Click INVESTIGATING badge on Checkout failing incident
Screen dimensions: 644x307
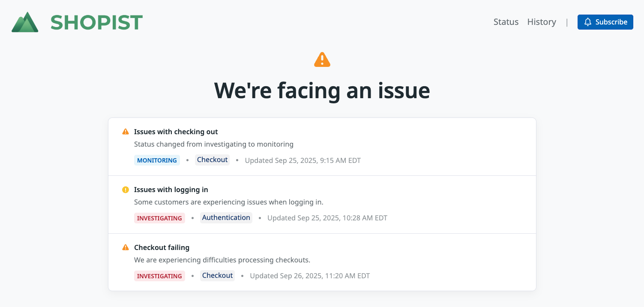[159, 276]
